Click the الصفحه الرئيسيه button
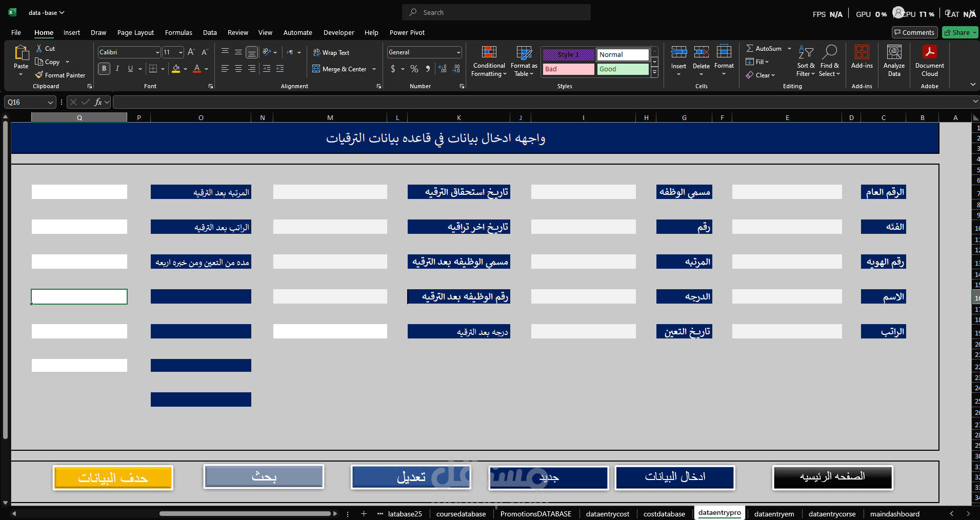The image size is (980, 520). 832,477
